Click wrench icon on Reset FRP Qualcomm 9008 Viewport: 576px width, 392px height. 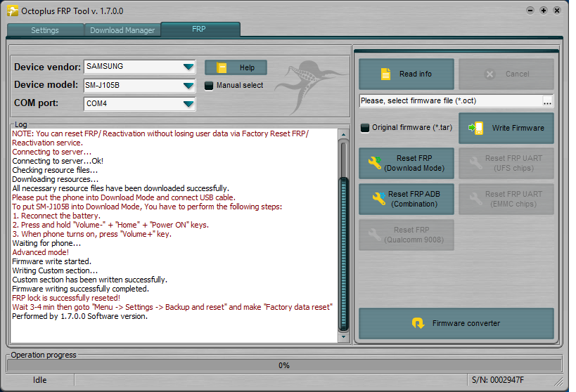coord(375,234)
